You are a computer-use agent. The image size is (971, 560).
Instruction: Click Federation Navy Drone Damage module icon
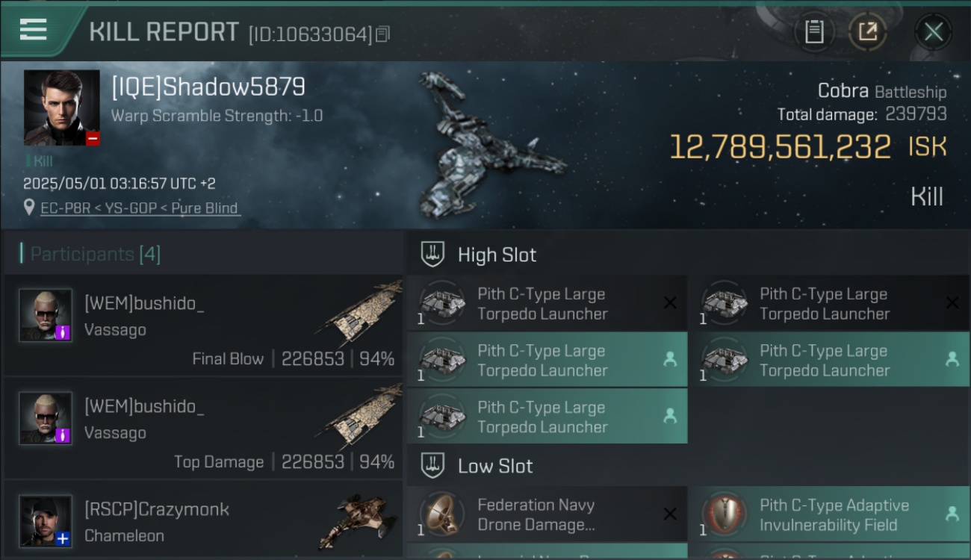point(442,514)
